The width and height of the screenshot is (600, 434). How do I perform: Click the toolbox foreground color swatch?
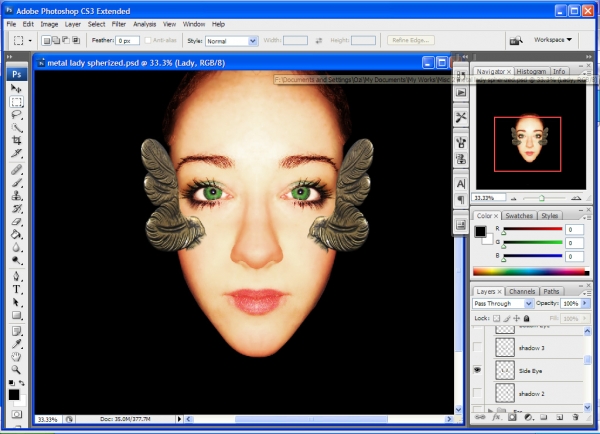14,395
